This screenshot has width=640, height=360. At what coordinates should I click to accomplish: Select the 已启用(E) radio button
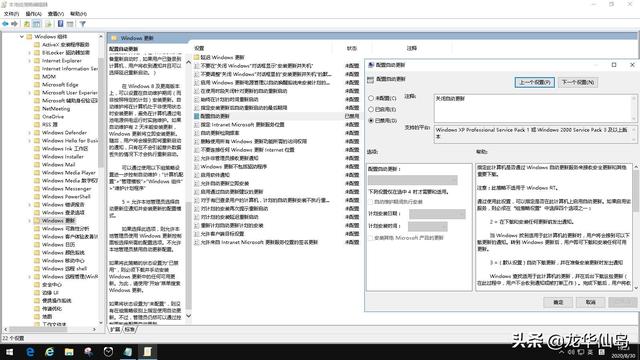[371, 109]
